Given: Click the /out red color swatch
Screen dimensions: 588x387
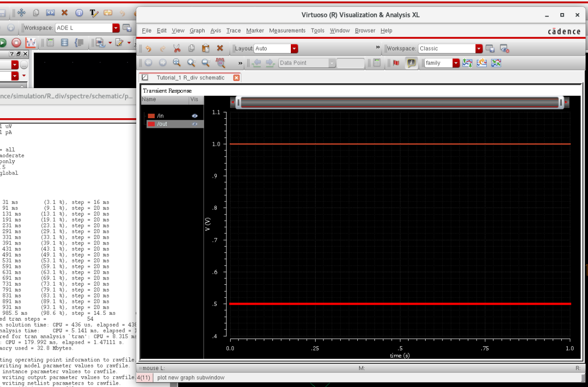Looking at the screenshot, I should (x=151, y=124).
